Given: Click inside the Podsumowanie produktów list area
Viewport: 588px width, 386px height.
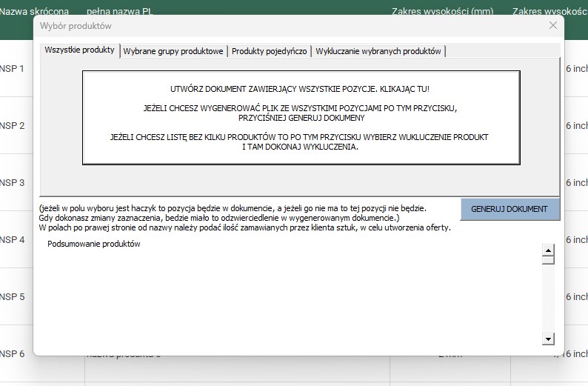Looking at the screenshot, I should point(289,296).
